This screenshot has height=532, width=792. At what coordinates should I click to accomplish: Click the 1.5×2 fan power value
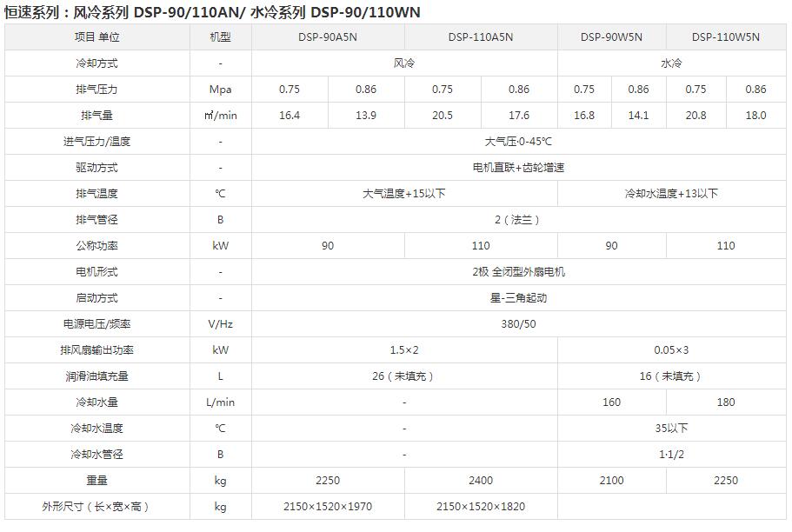click(404, 350)
